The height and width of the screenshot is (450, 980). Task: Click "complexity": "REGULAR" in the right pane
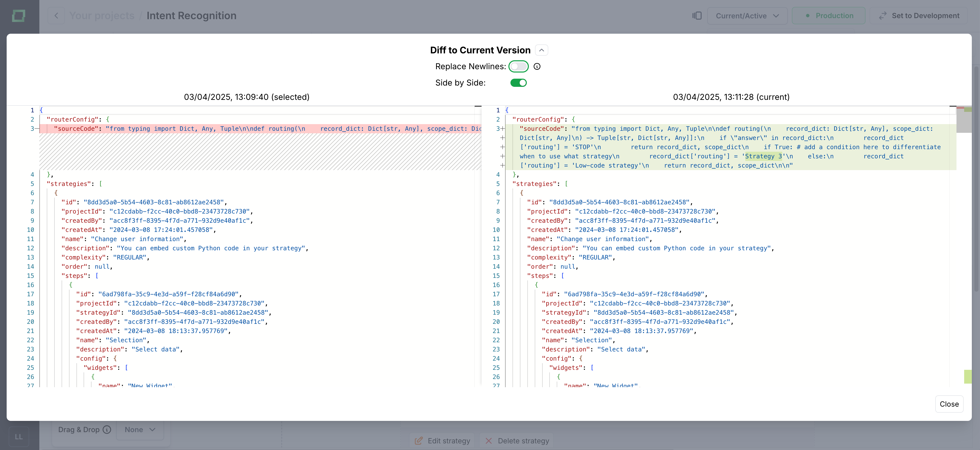point(571,257)
